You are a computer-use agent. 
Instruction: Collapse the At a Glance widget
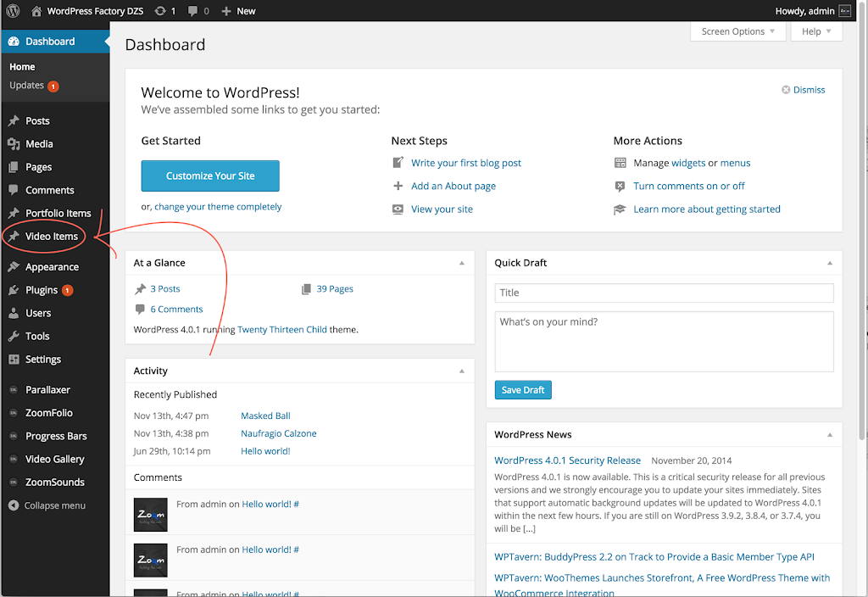pos(462,263)
